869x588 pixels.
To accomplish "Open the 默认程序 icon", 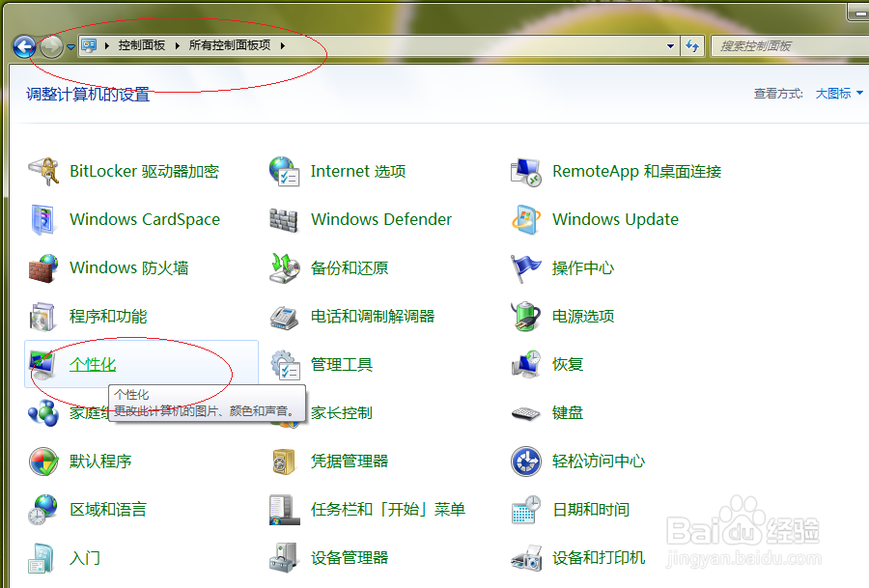I will pyautogui.click(x=43, y=462).
